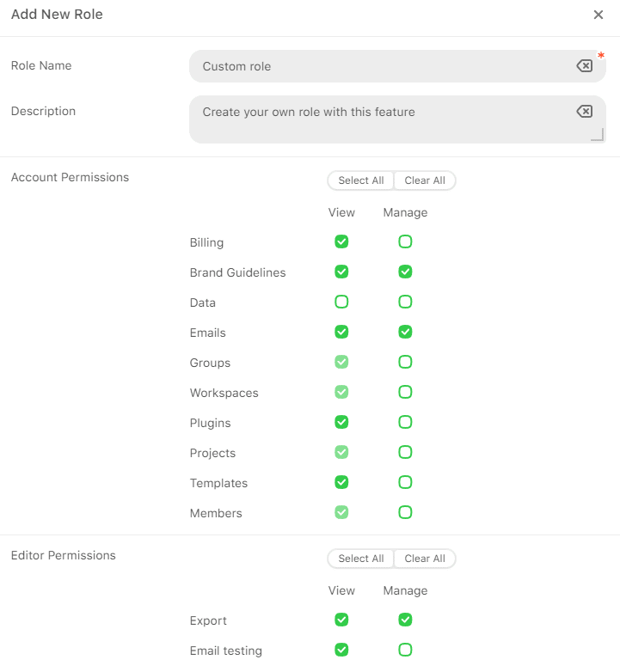Screen dimensions: 620x672
Task: Enable Templates Manage permission
Action: coord(405,482)
